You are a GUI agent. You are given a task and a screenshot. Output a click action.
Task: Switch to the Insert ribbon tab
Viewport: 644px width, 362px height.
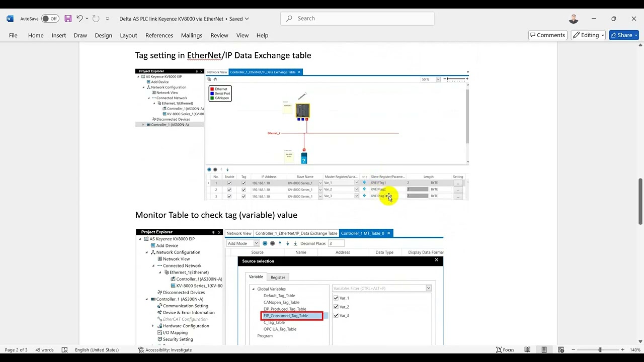click(58, 35)
